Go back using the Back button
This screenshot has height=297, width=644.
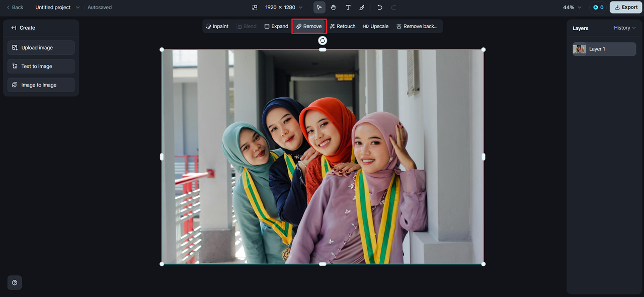15,8
